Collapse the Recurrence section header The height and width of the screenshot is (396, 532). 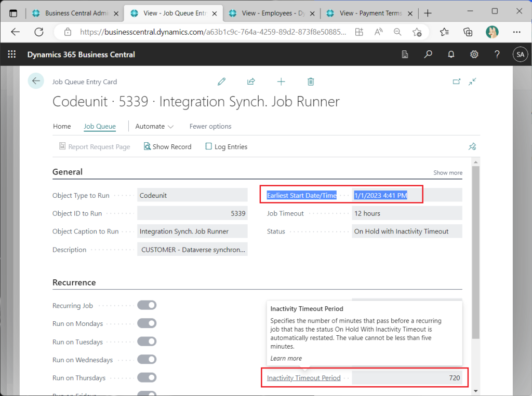click(74, 283)
